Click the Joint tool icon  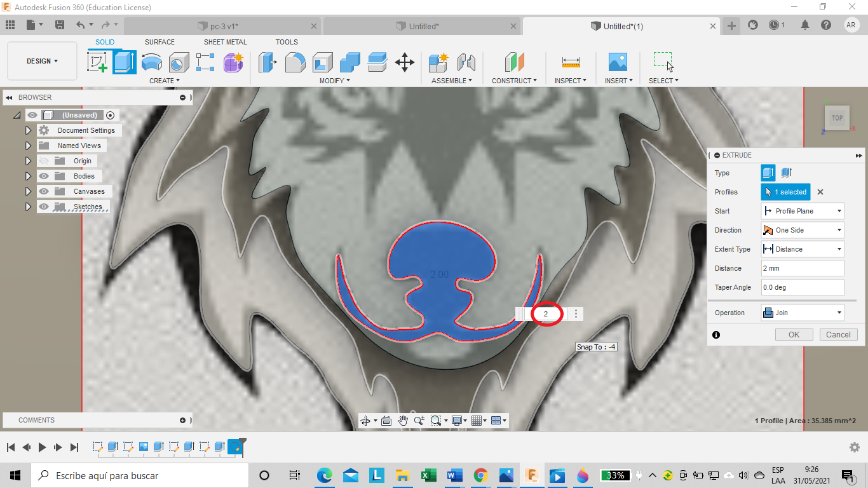466,62
